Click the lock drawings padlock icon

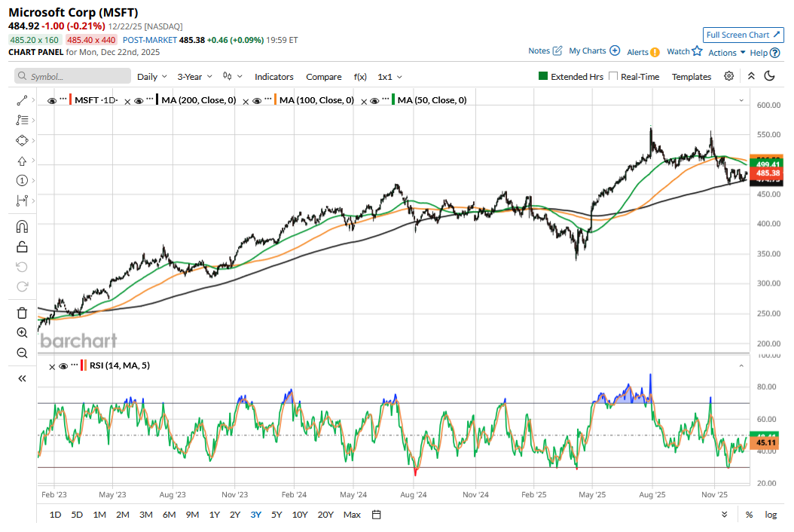(x=22, y=246)
